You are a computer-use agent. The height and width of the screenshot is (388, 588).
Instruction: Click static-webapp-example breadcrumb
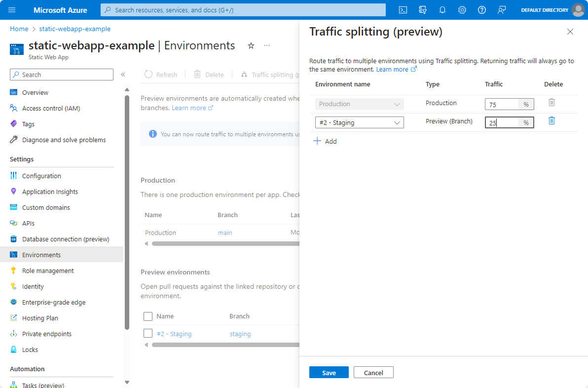[74, 29]
